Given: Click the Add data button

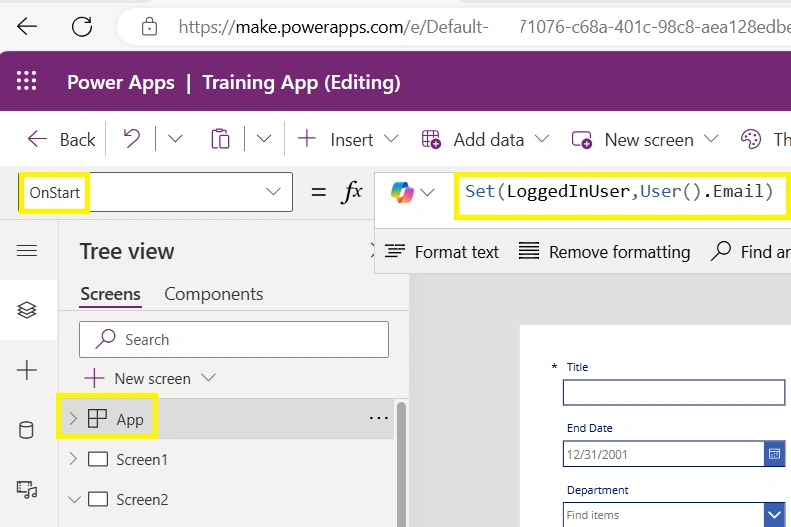Looking at the screenshot, I should [473, 139].
